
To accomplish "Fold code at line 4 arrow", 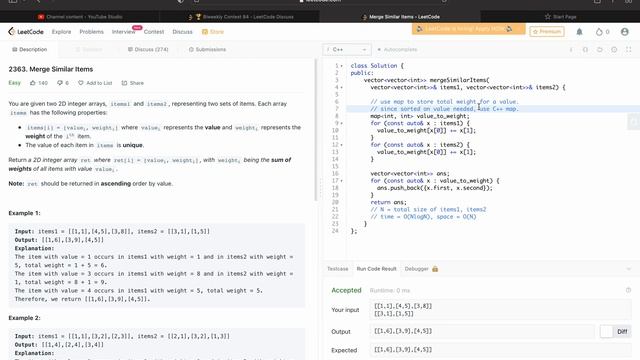I will [342, 87].
